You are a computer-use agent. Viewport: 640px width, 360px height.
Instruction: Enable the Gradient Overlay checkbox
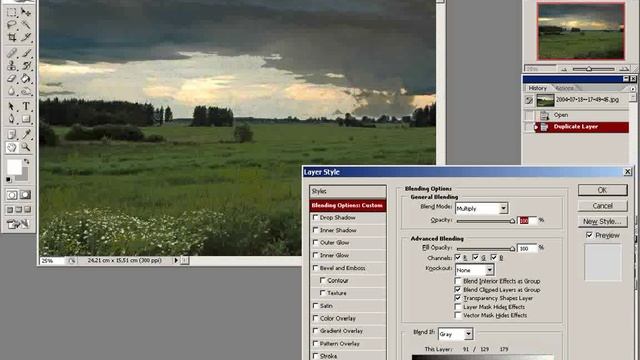point(316,331)
